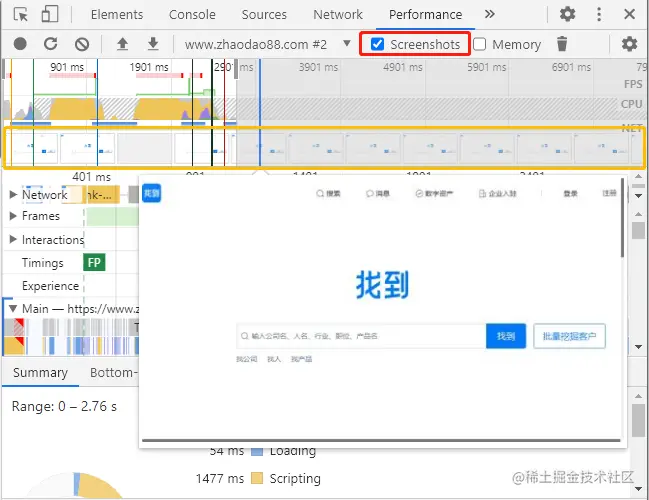Image resolution: width=649 pixels, height=500 pixels.
Task: Clear the recording with the circle-slash icon
Action: pyautogui.click(x=82, y=44)
